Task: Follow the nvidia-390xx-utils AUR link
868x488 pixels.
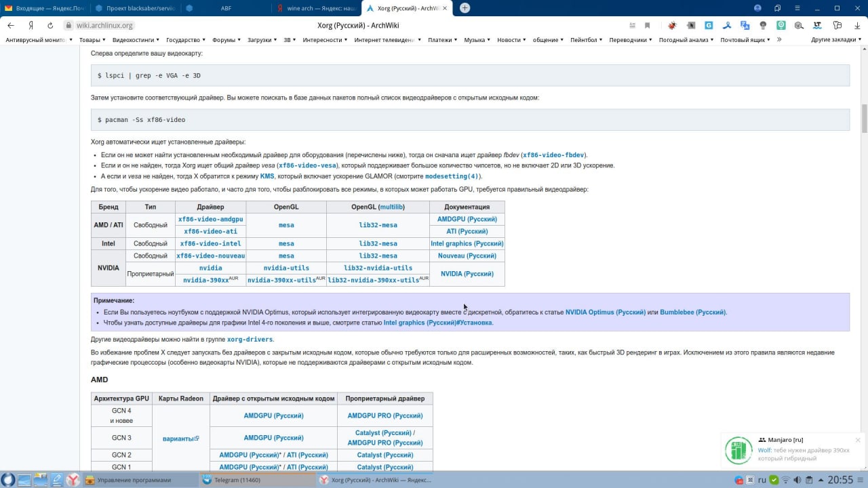Action: point(281,280)
